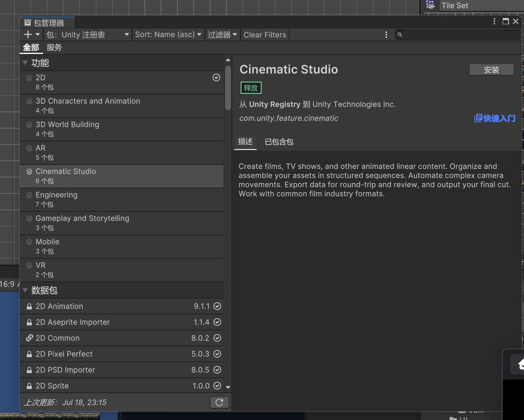Viewport: 524px width, 420px height.
Task: Click installed checkmark for 2D Aseprite Importer
Action: pyautogui.click(x=217, y=322)
